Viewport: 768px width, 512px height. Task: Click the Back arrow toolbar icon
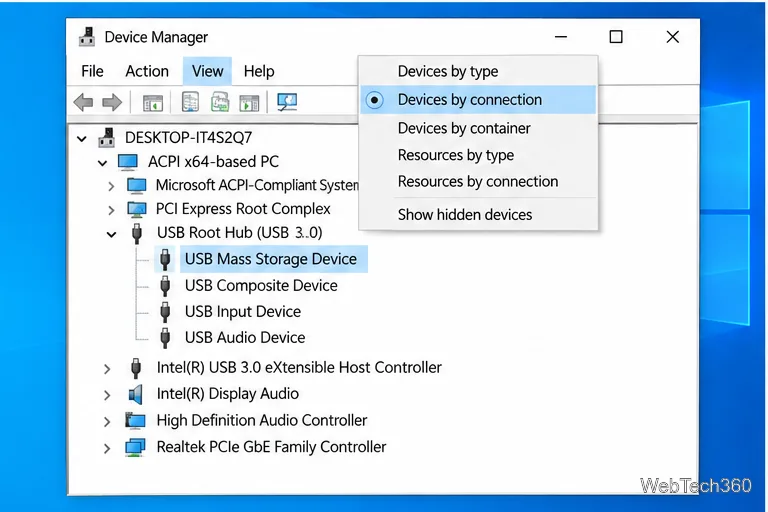[83, 102]
